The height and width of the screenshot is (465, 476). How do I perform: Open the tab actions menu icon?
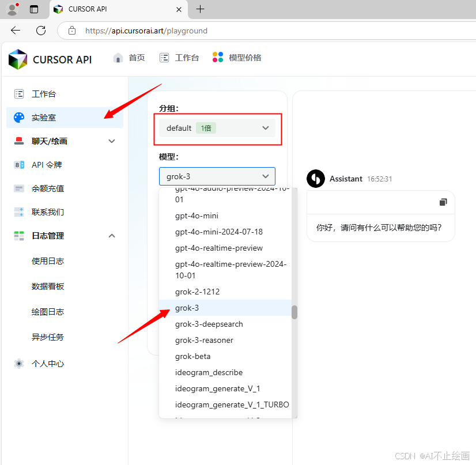[x=34, y=9]
